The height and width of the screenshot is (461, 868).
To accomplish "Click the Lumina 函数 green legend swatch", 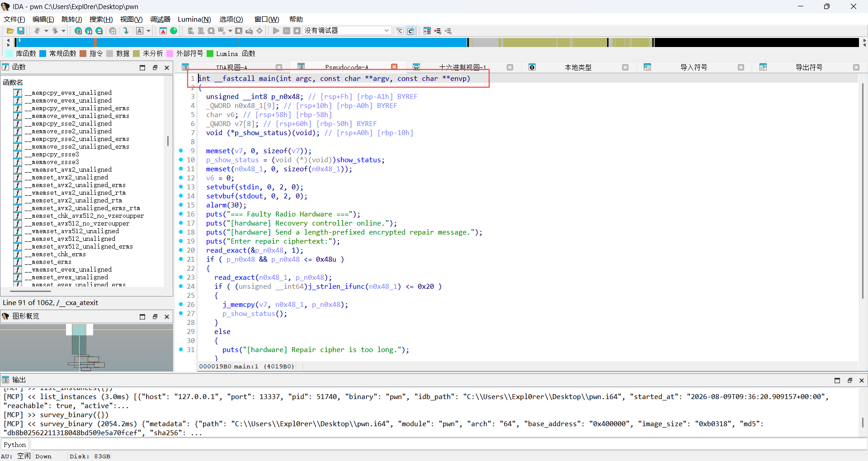I will [210, 53].
